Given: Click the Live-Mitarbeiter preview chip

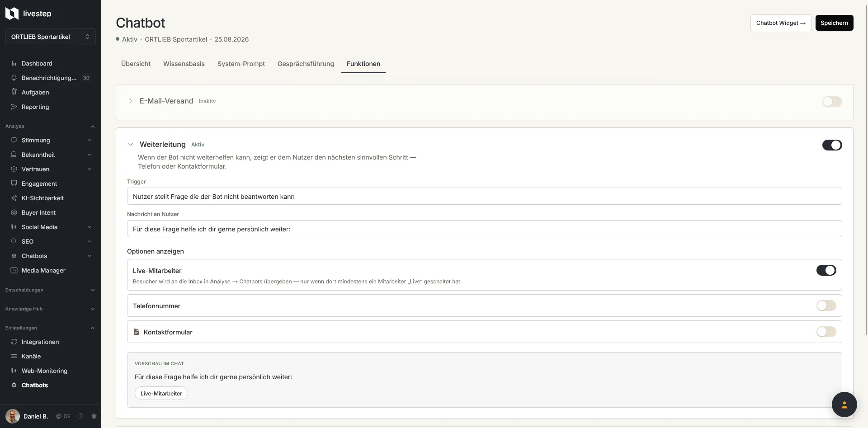Looking at the screenshot, I should [x=161, y=393].
